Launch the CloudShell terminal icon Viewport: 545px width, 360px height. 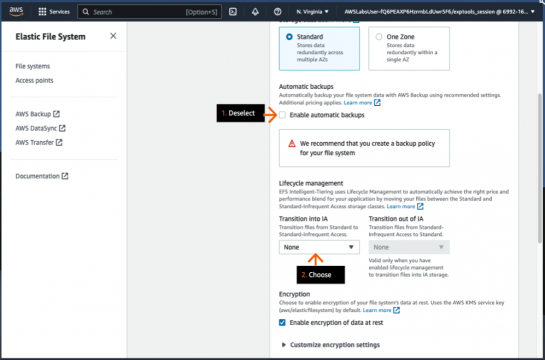(233, 12)
